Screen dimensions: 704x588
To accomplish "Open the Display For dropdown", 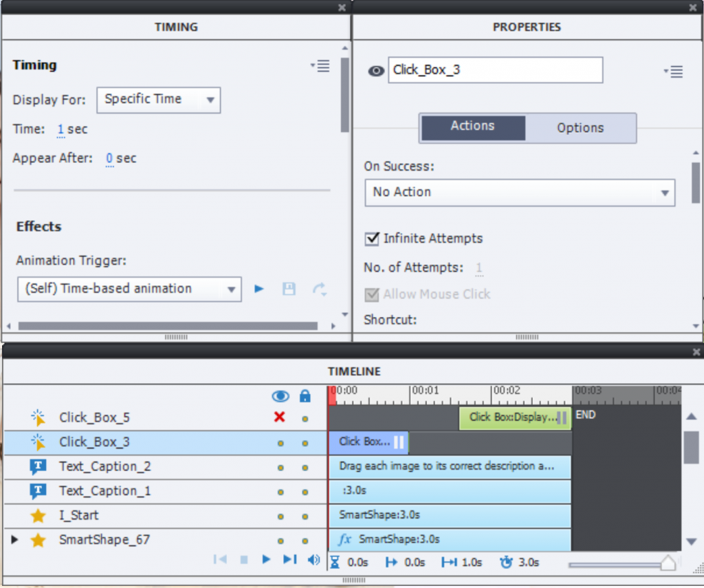I will pyautogui.click(x=158, y=100).
